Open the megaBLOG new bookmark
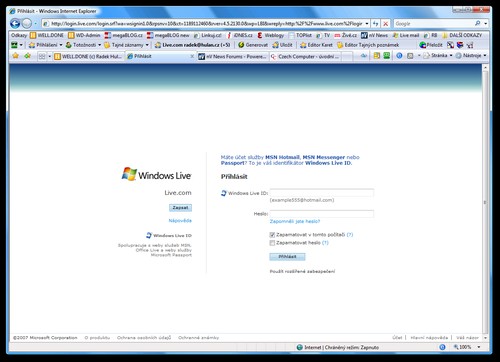The width and height of the screenshot is (500, 362). point(168,35)
